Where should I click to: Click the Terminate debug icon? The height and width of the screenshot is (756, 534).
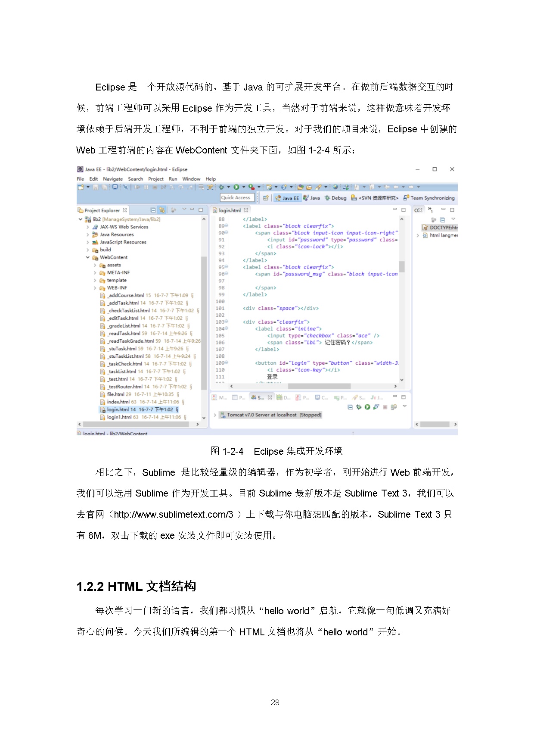pos(155,187)
